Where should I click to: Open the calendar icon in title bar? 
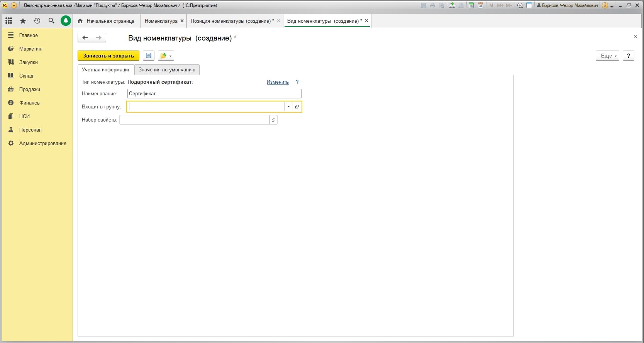pyautogui.click(x=480, y=5)
